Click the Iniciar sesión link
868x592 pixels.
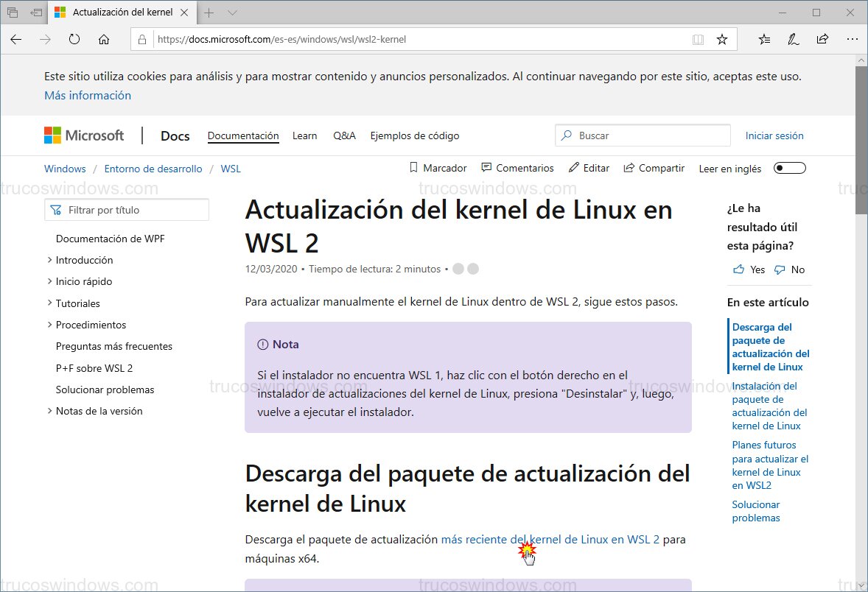[x=774, y=135]
